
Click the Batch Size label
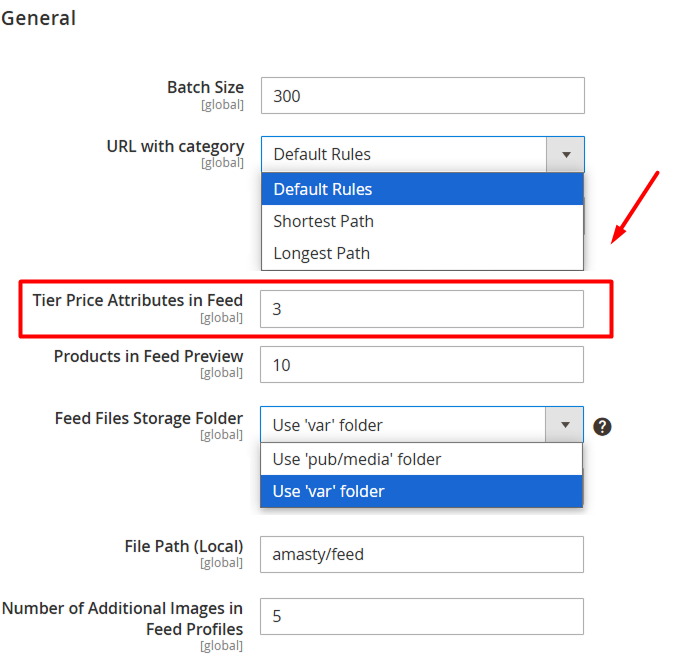[x=205, y=87]
